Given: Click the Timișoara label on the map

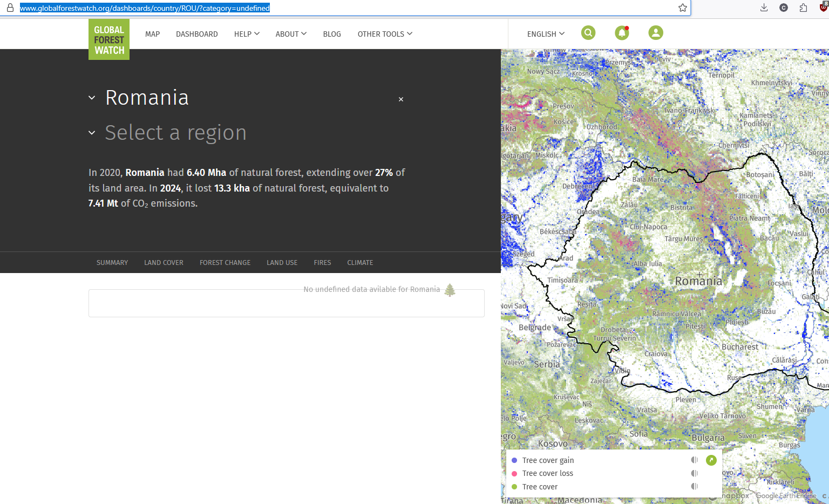Looking at the screenshot, I should pyautogui.click(x=562, y=280).
